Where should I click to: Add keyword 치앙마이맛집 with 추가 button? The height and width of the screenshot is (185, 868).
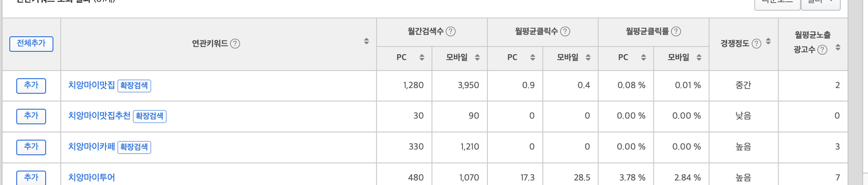tap(31, 86)
